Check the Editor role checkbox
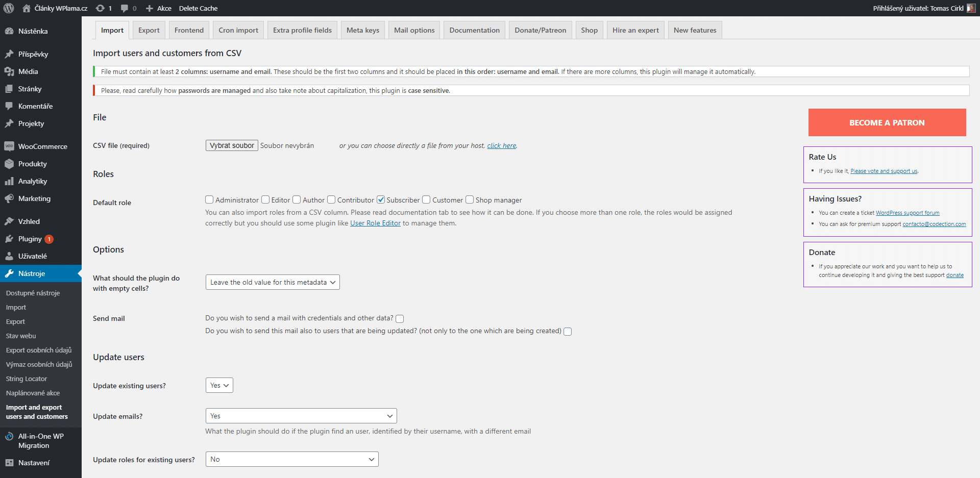Image resolution: width=980 pixels, height=478 pixels. (x=265, y=199)
